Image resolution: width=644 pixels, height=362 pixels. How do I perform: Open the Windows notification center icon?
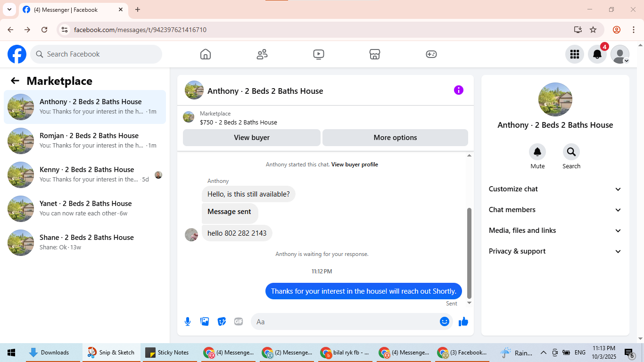[629, 353]
